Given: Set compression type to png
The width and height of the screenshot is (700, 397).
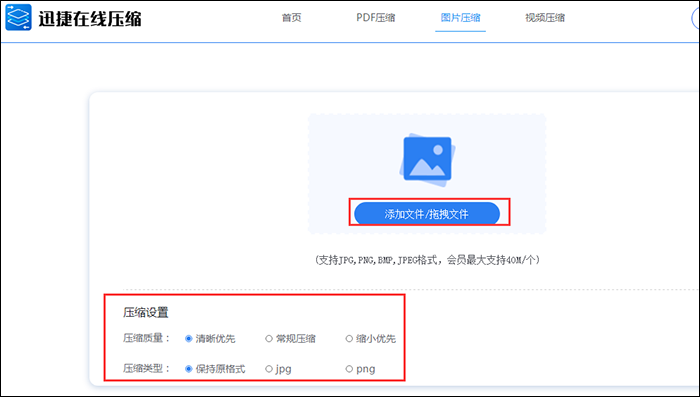Looking at the screenshot, I should [x=360, y=369].
